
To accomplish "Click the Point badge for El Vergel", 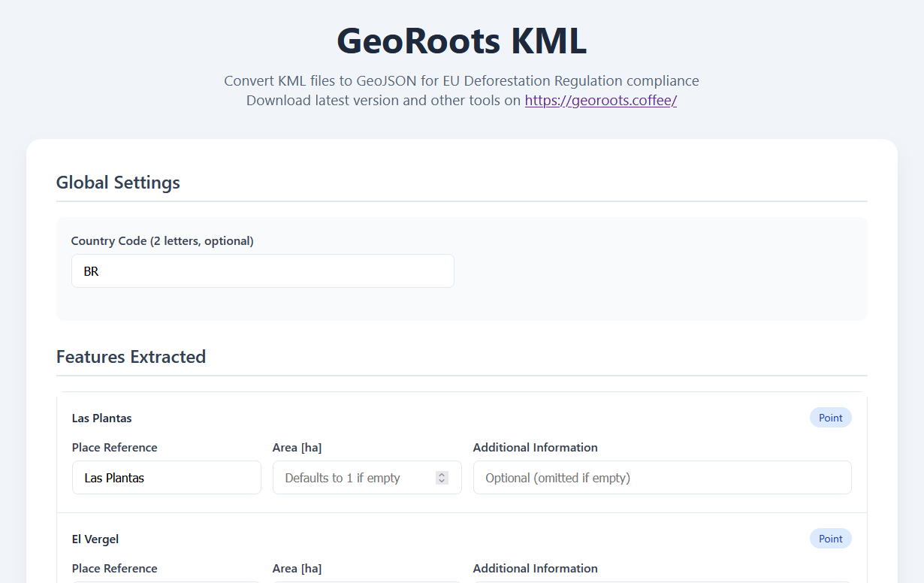I will click(830, 539).
